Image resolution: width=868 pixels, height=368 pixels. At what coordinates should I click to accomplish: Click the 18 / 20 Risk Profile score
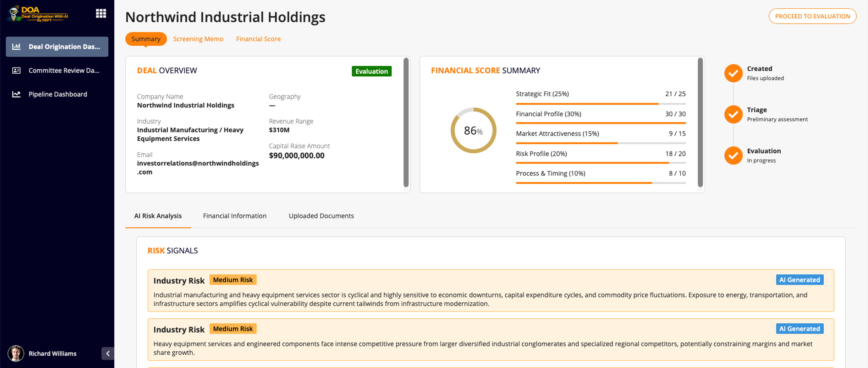(x=675, y=154)
